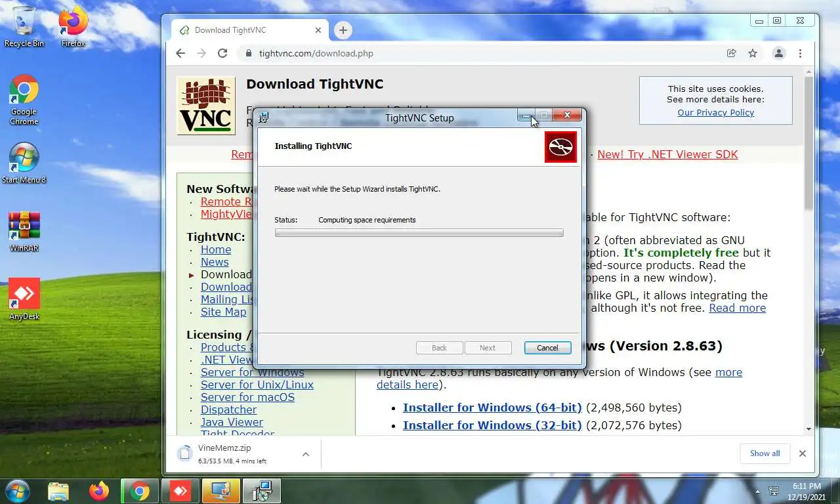Open the Chrome profile avatar
Viewport: 840px width, 504px height.
(779, 53)
